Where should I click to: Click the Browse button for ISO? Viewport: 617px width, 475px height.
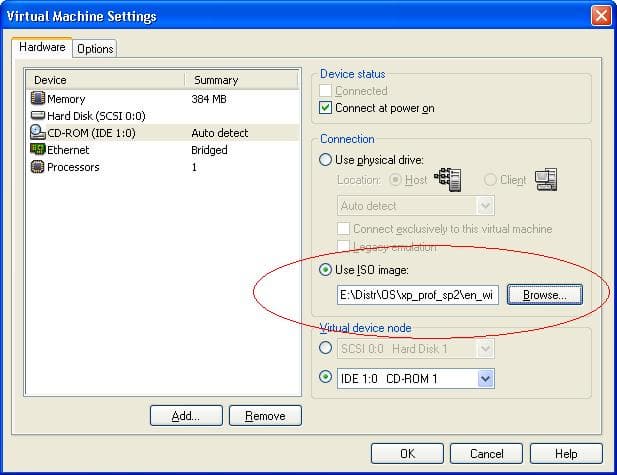point(545,295)
